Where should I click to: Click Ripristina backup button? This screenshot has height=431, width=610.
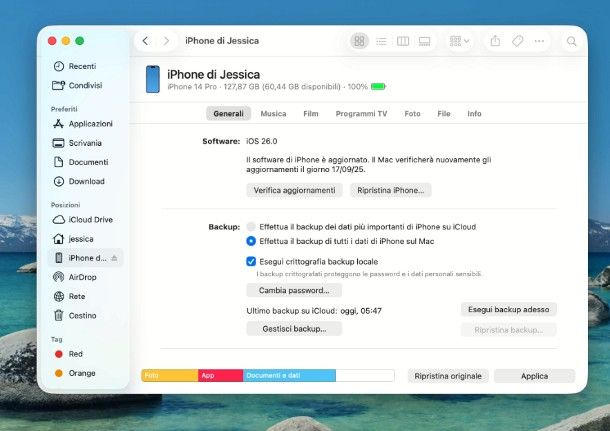[x=508, y=330]
